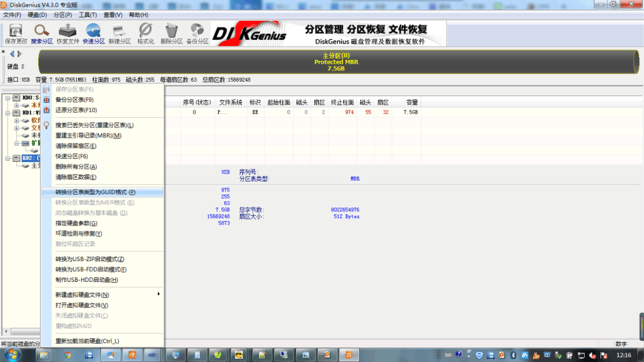Open the 查看(V) menu
This screenshot has width=644, height=362.
(113, 15)
